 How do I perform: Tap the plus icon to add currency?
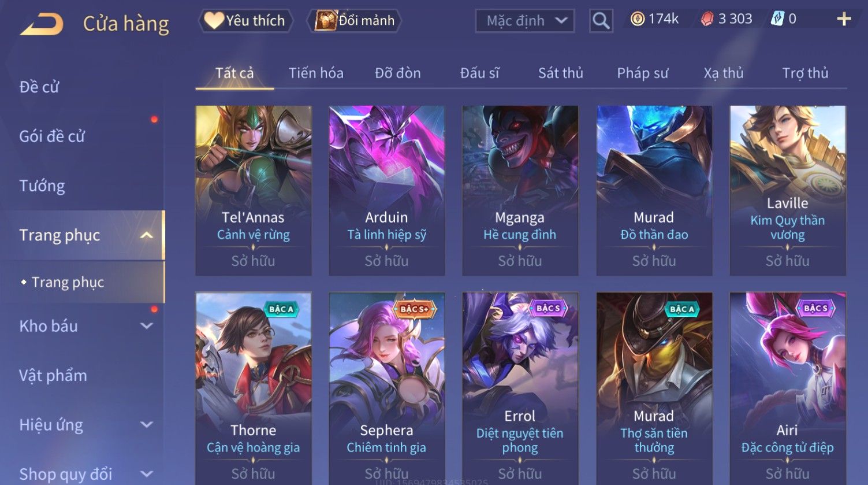pos(844,19)
